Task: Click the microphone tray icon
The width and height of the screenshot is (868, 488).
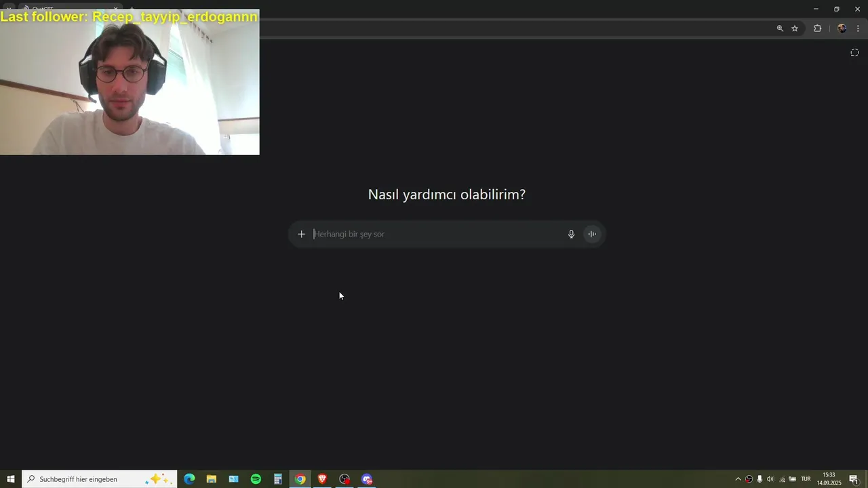Action: 759,479
